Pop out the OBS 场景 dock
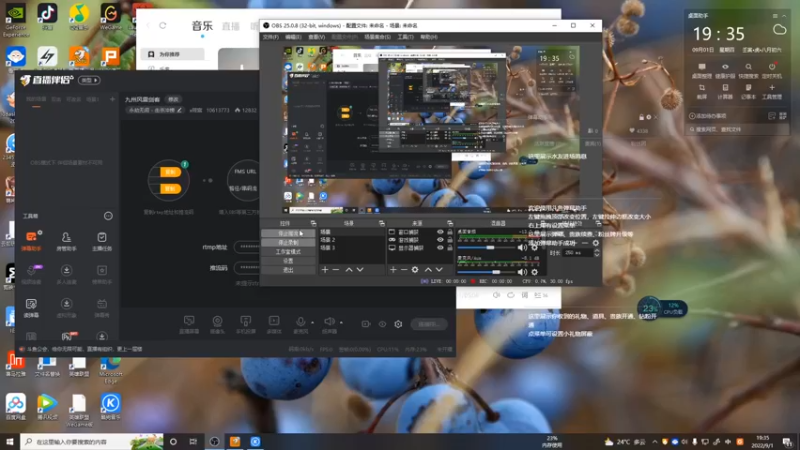Viewport: 800px width, 450px height. click(382, 223)
